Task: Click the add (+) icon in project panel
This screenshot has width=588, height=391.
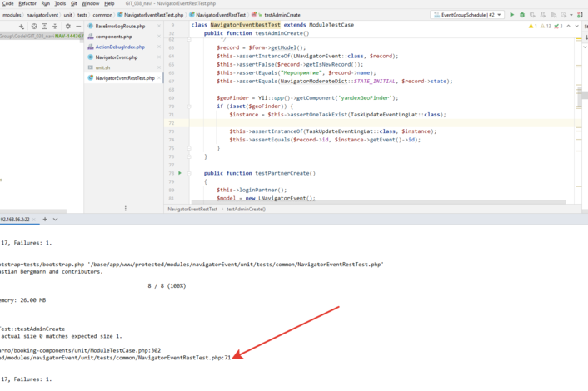Action: 22,27
